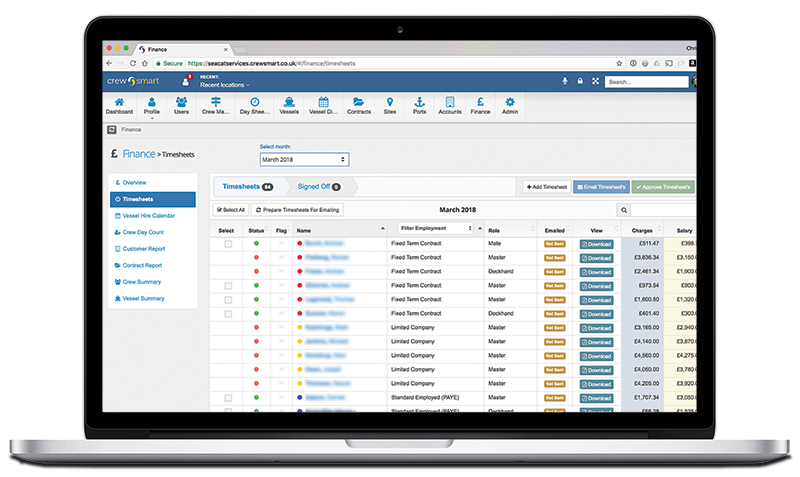Click the Add Timesheet button

546,187
